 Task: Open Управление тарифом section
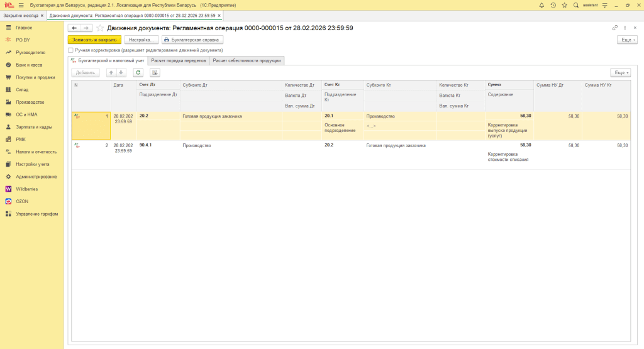click(x=37, y=214)
